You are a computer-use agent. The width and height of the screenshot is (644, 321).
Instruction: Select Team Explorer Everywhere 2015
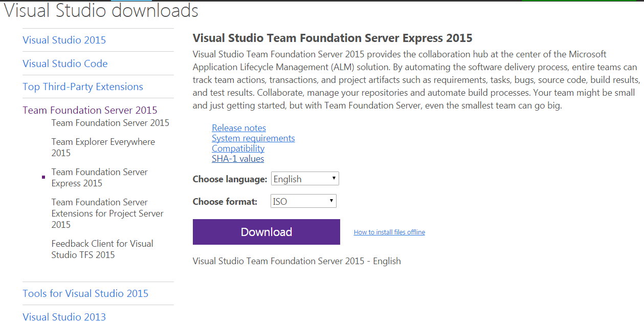click(103, 147)
